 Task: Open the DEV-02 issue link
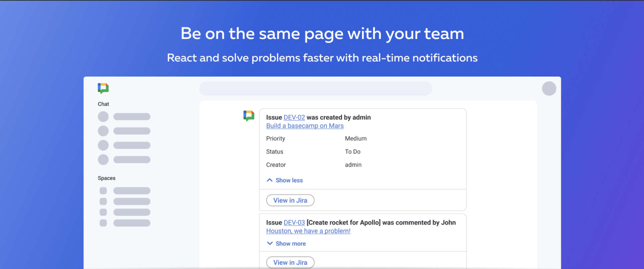pos(294,117)
